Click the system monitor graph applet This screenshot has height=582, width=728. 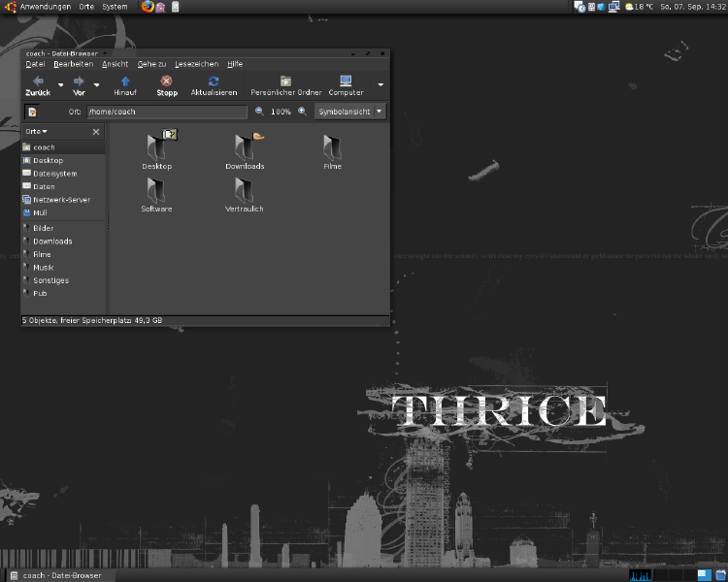pyautogui.click(x=641, y=575)
